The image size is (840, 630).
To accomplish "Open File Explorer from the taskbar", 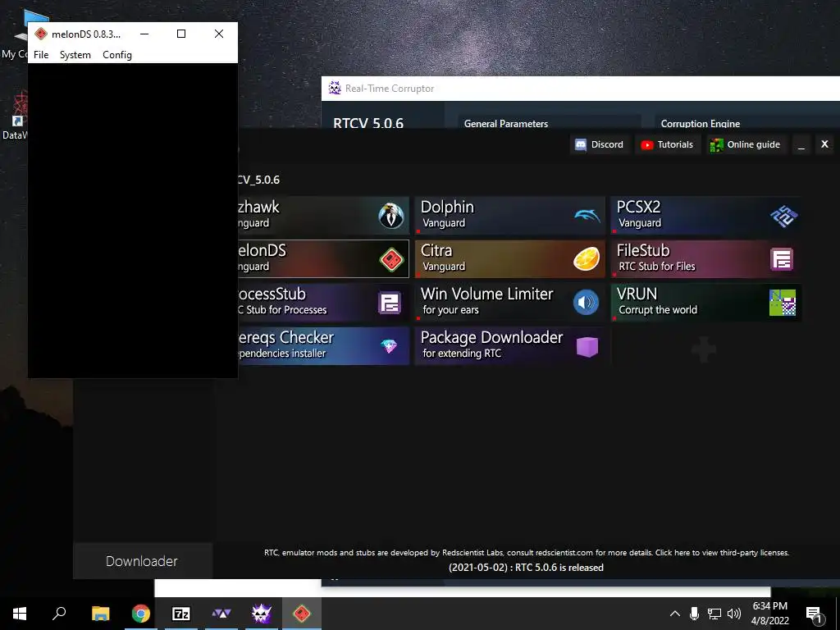I will pyautogui.click(x=100, y=614).
